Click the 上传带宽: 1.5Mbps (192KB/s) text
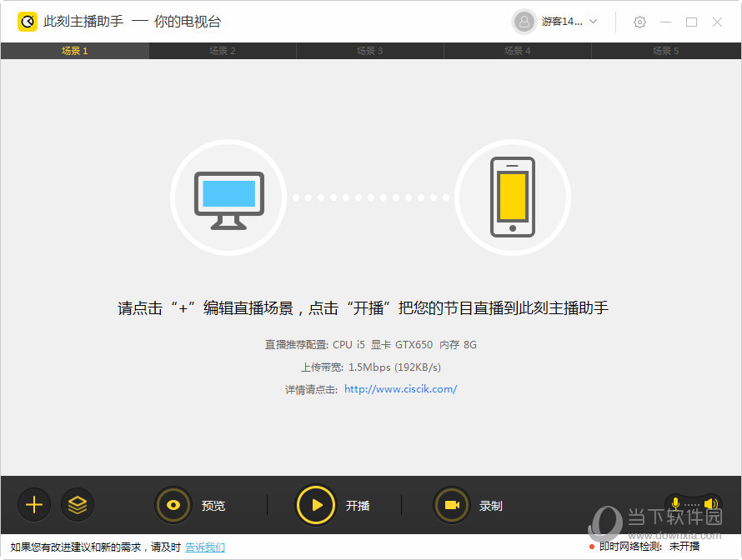742x560 pixels. point(371,367)
